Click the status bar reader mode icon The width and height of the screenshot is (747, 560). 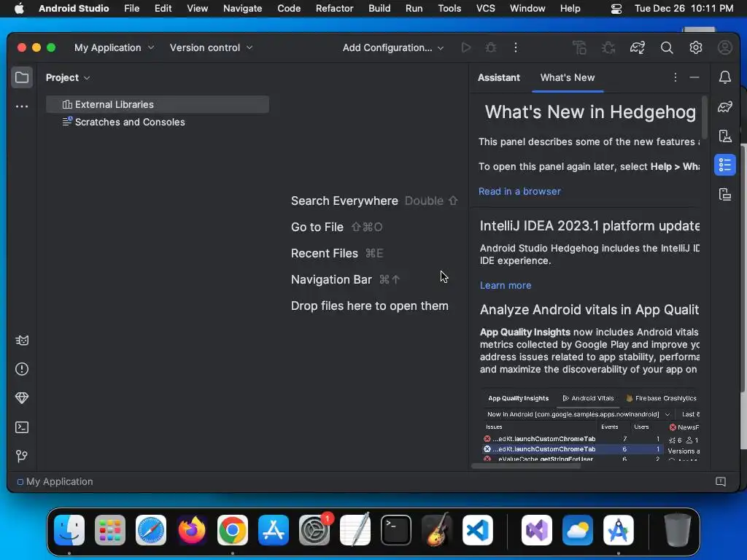(721, 481)
